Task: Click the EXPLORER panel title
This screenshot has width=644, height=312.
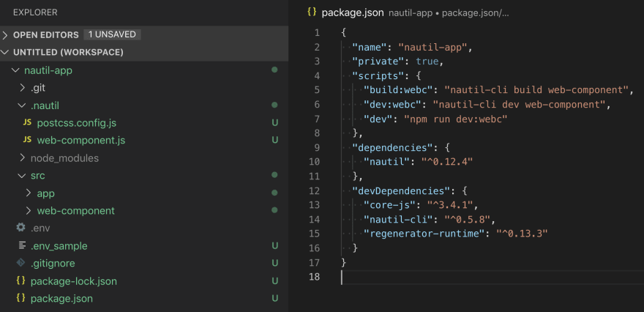Action: [35, 12]
